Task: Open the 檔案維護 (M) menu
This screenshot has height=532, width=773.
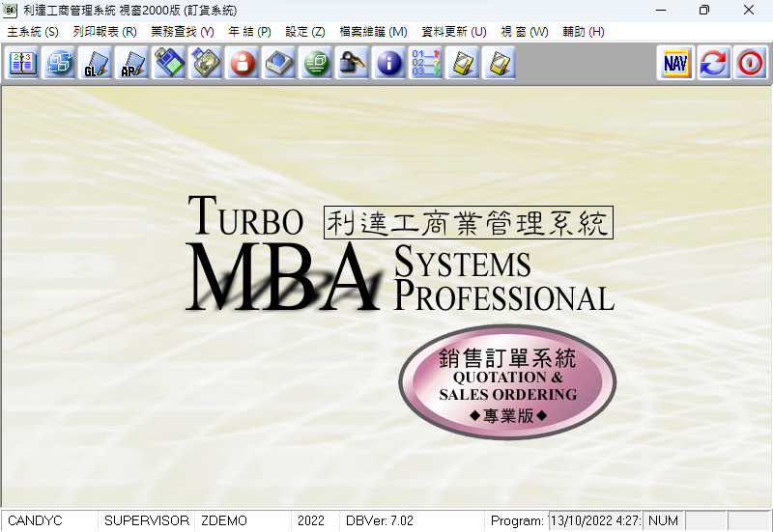Action: point(373,32)
